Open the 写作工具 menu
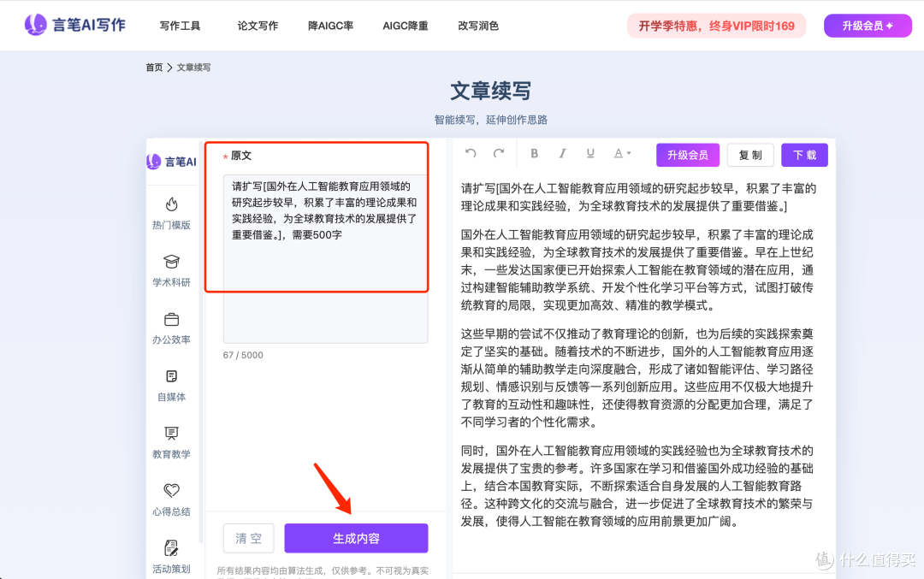The image size is (924, 579). point(180,26)
